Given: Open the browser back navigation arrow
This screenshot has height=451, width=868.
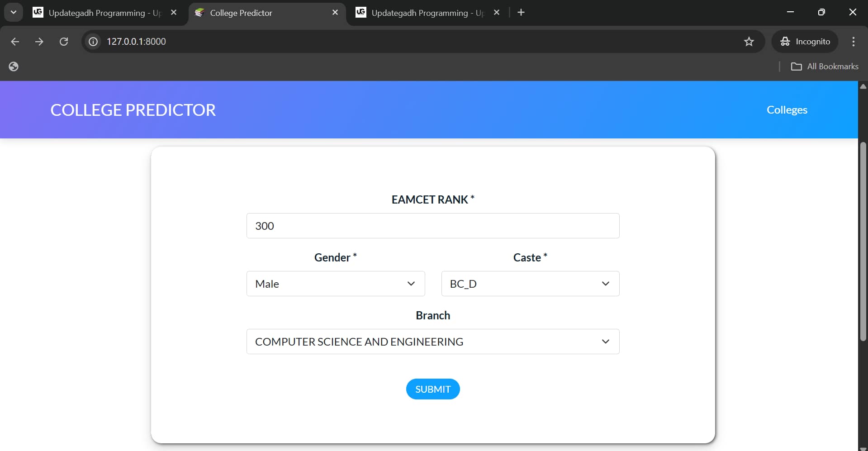Looking at the screenshot, I should click(15, 42).
